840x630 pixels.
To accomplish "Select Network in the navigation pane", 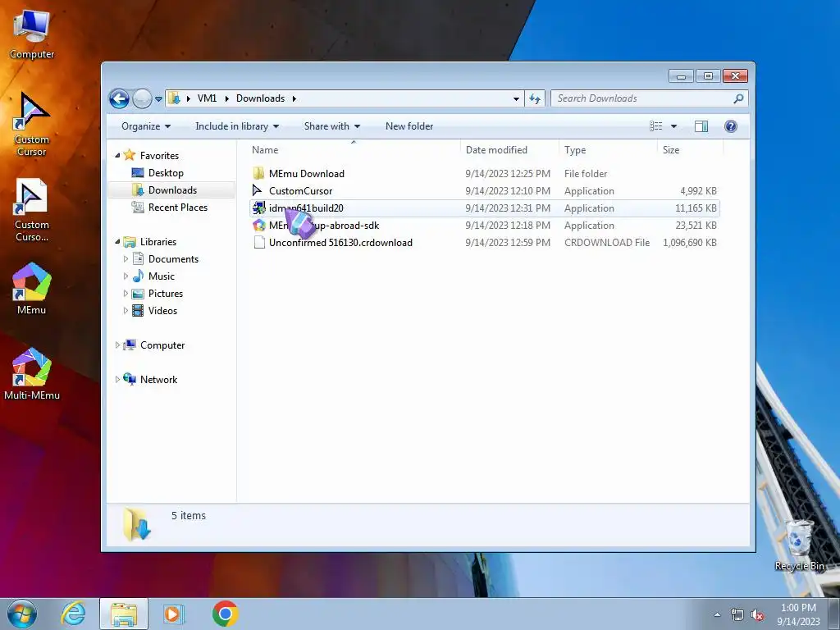I will pos(158,379).
